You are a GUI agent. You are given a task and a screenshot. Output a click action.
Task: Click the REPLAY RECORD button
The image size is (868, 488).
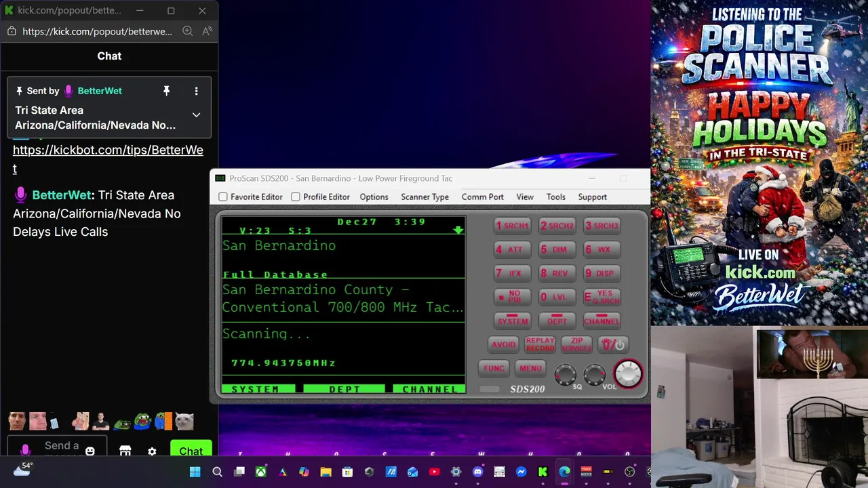tap(540, 344)
